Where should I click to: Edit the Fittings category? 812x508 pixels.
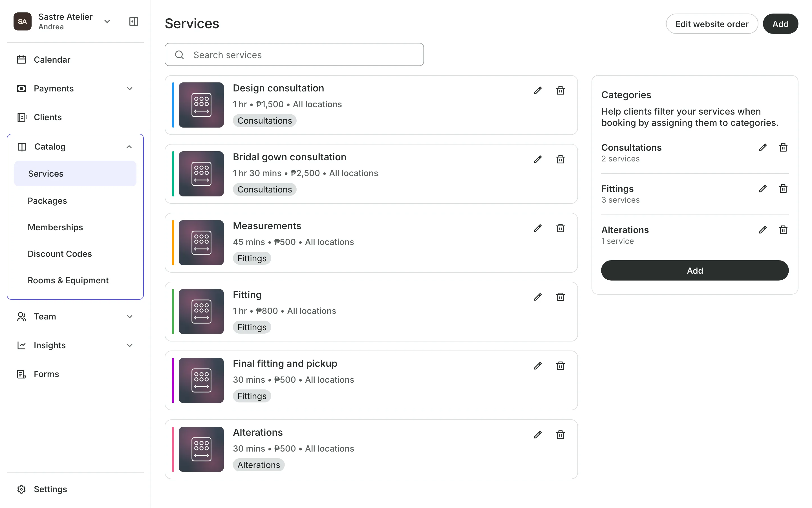click(x=763, y=189)
